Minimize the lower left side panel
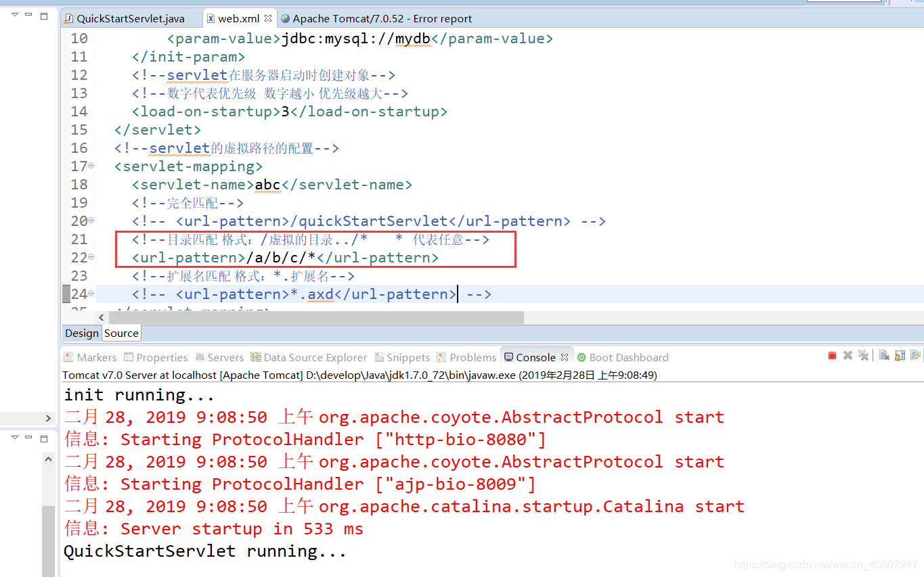The width and height of the screenshot is (924, 577). pyautogui.click(x=29, y=437)
